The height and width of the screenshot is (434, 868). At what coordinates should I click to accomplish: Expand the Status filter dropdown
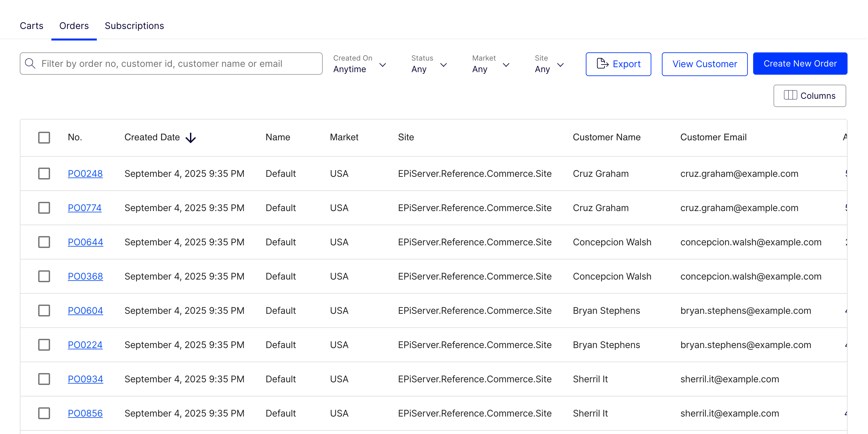pyautogui.click(x=428, y=65)
